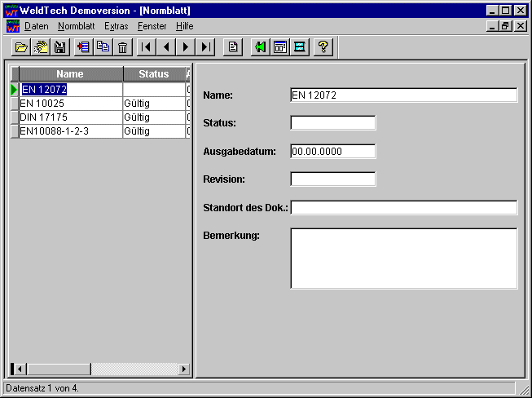Open the Daten menu
The image size is (532, 398).
37,26
